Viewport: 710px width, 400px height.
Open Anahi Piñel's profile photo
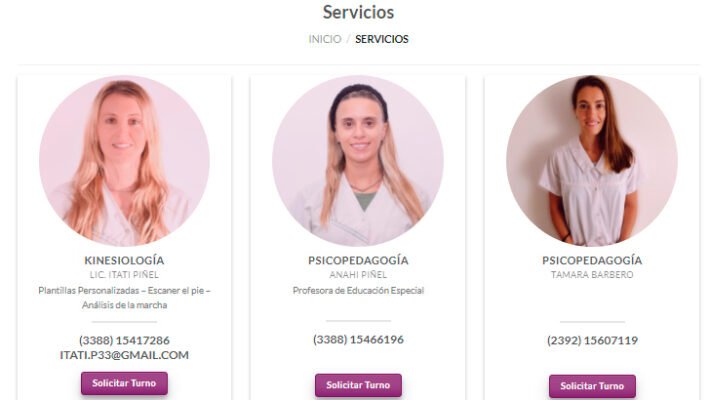point(358,161)
